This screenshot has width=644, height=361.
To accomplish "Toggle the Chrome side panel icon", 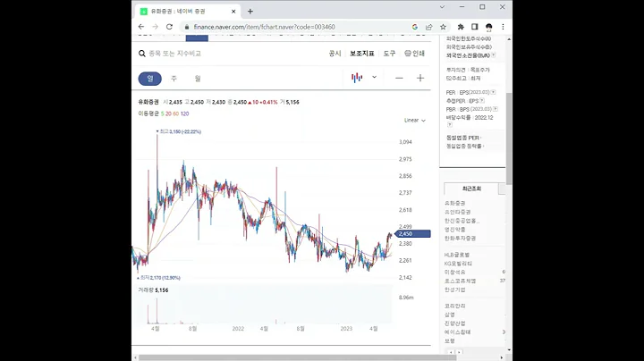I will click(474, 27).
